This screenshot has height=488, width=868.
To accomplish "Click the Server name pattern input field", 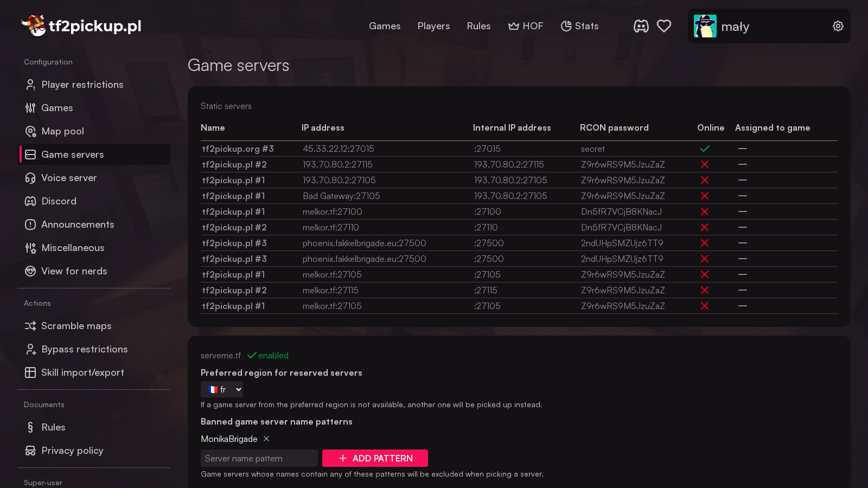I will [259, 458].
